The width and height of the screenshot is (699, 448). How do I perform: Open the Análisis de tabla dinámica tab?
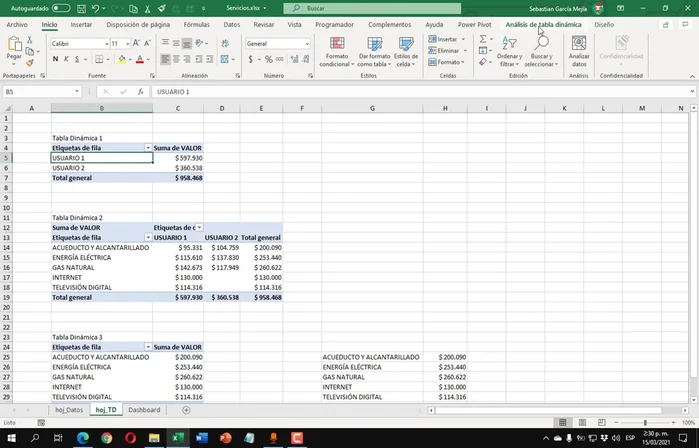point(543,25)
